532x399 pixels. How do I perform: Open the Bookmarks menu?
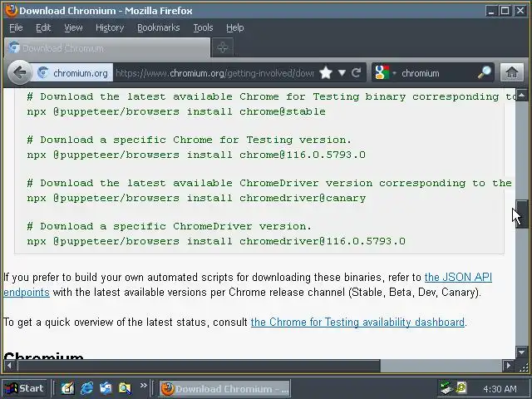tap(159, 27)
